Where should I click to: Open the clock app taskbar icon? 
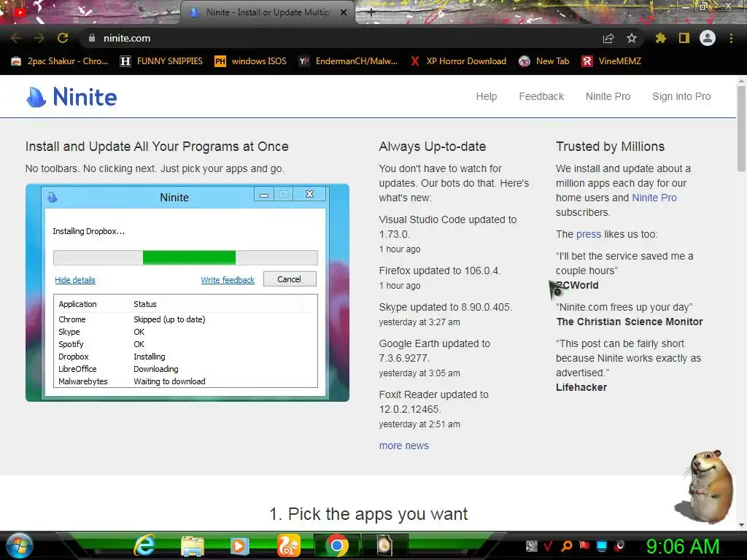384,546
